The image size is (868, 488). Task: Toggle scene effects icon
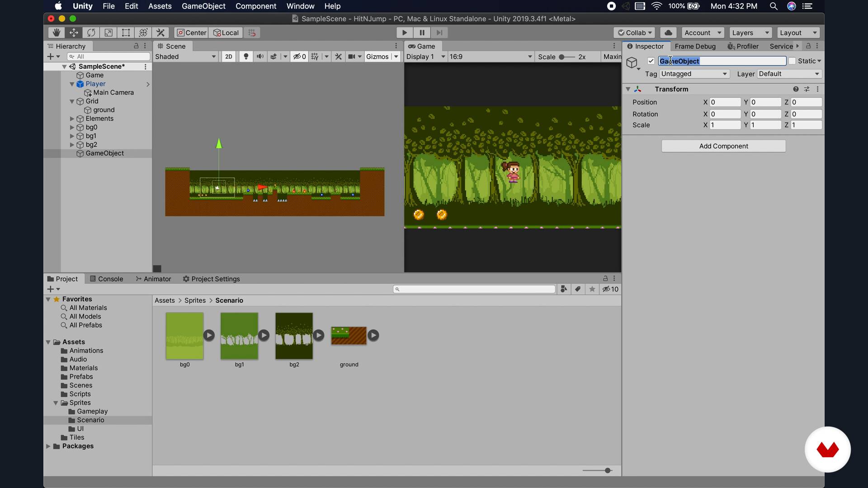click(274, 56)
